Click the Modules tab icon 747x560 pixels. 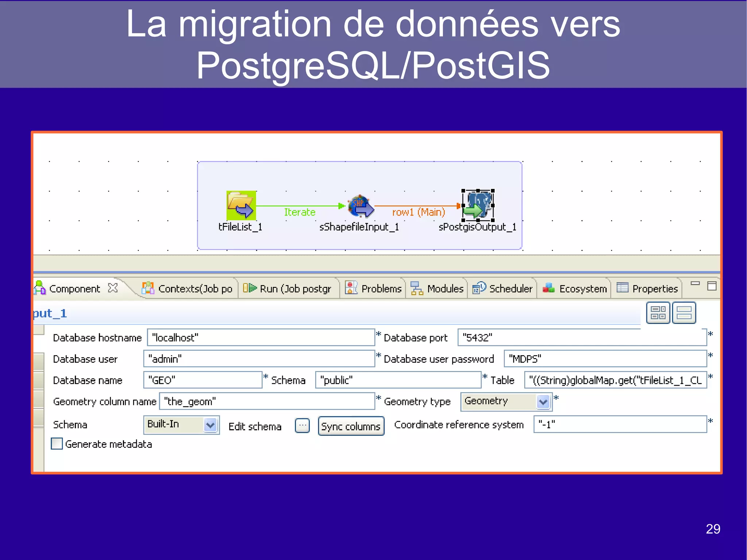(417, 288)
